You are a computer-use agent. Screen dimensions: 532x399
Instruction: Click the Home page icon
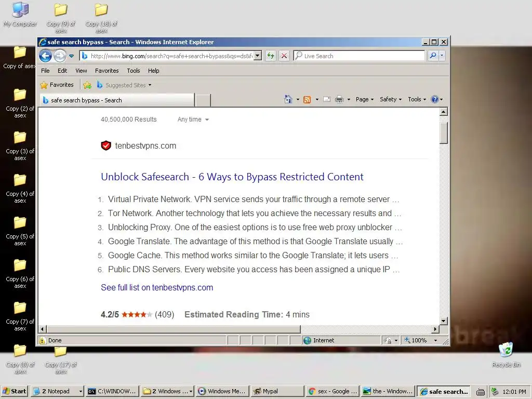288,99
